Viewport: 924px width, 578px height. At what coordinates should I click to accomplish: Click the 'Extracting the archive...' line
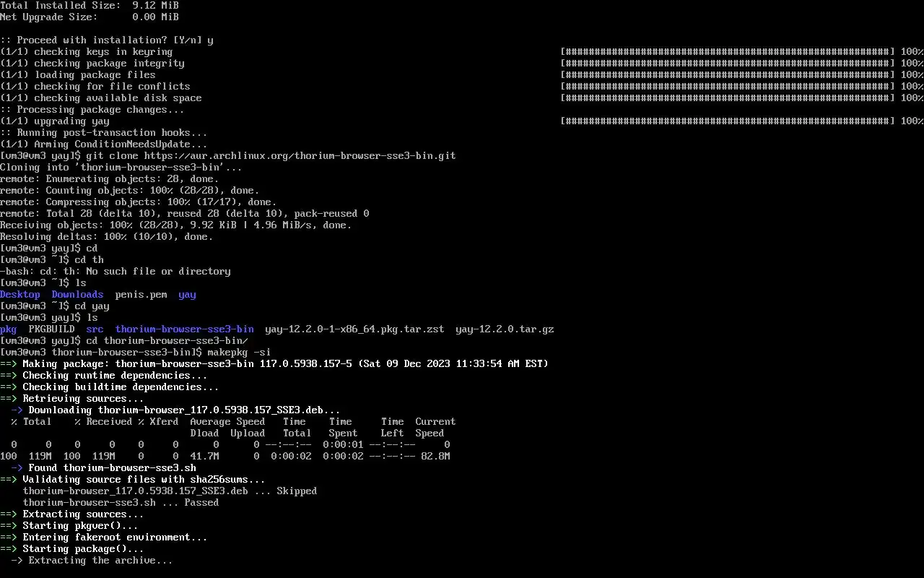pyautogui.click(x=92, y=560)
